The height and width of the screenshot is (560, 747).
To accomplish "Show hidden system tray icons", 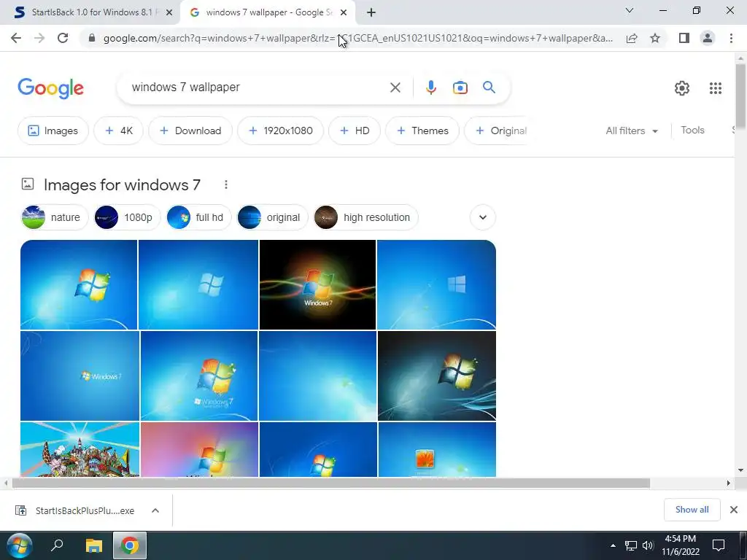I will click(x=613, y=545).
